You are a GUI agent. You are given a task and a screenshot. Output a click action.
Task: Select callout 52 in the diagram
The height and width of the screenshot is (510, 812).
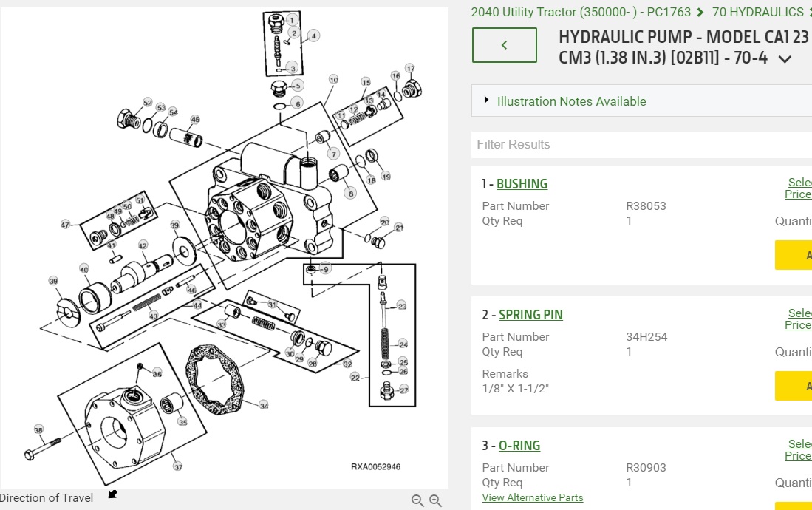[x=148, y=103]
